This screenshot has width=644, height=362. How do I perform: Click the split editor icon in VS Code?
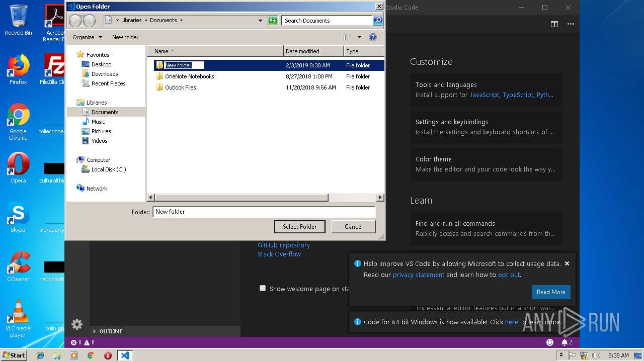click(x=554, y=24)
